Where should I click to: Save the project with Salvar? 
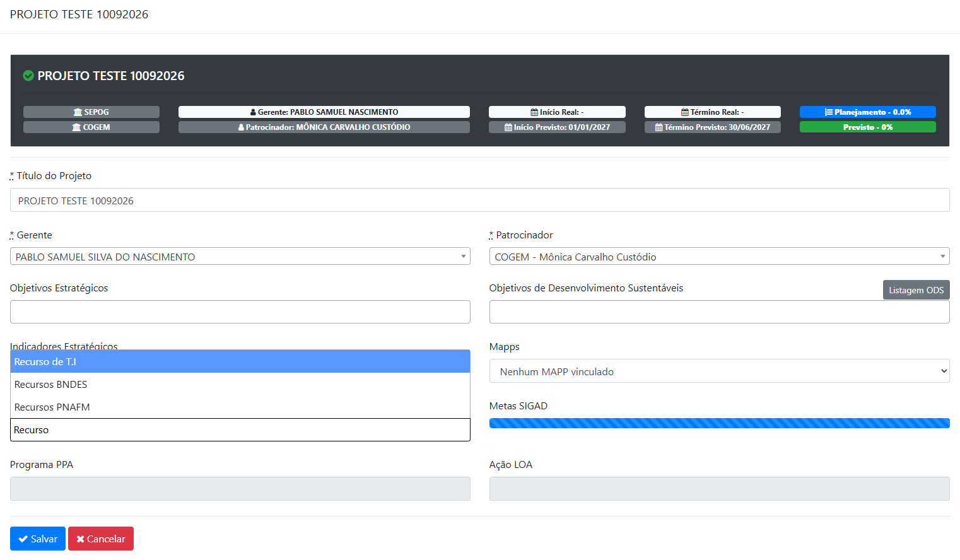[x=38, y=539]
